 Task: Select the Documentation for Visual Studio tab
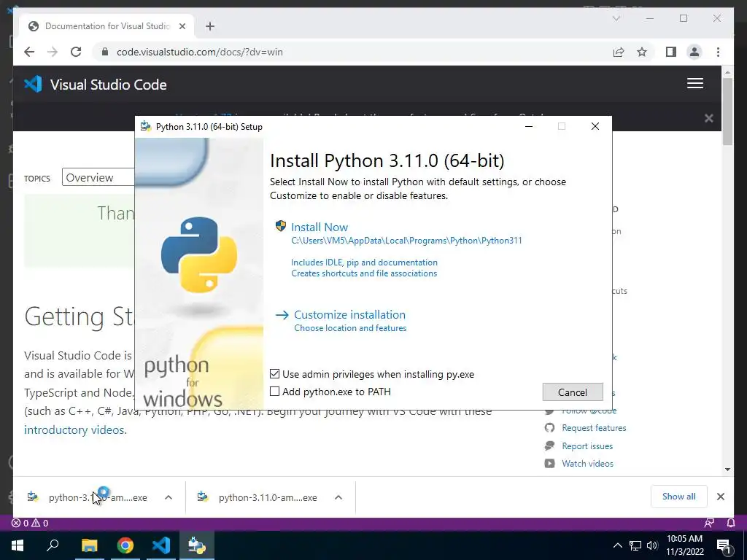(107, 26)
